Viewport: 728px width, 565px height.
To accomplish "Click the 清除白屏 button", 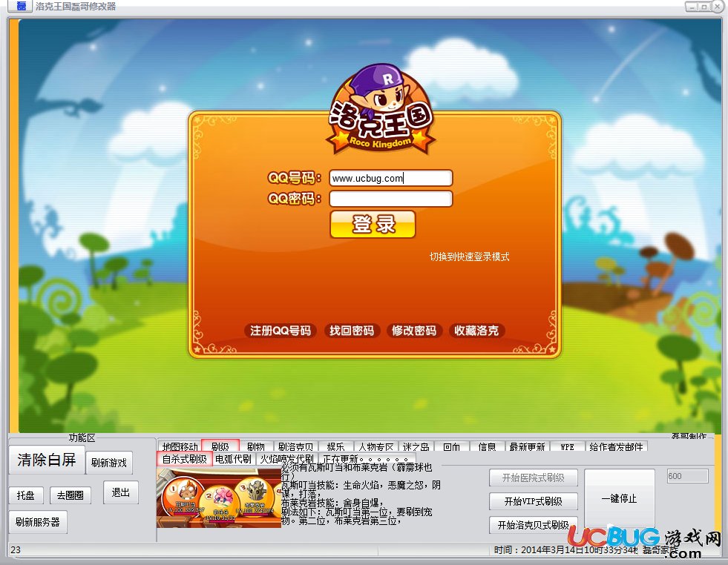I will [47, 460].
